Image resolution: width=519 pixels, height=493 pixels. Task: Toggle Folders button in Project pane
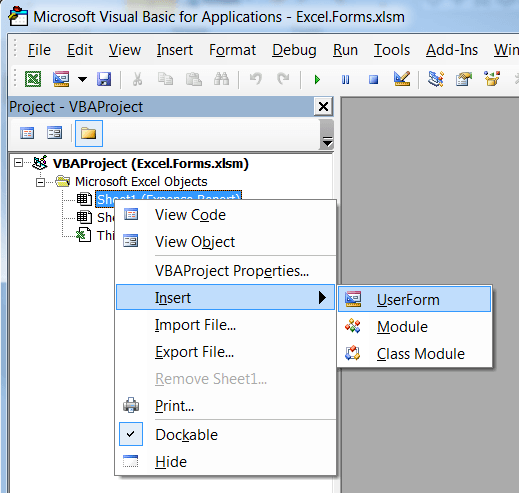tap(89, 133)
